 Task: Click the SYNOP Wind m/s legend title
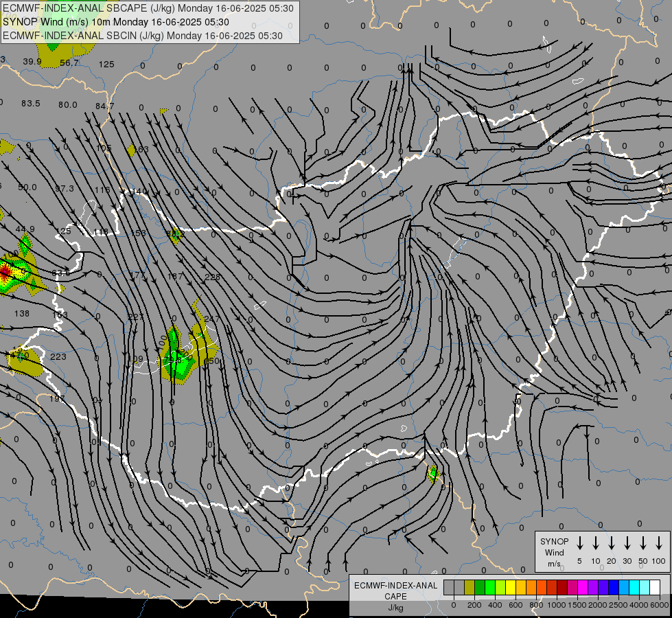click(554, 552)
